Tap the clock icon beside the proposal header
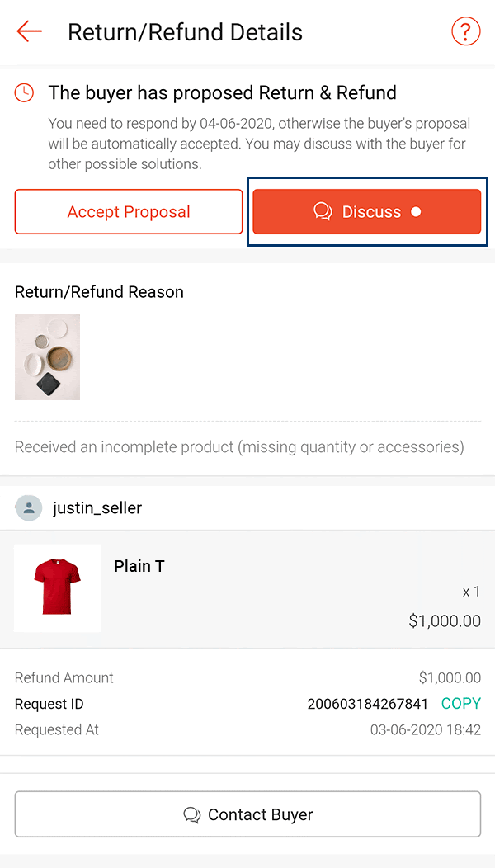The height and width of the screenshot is (868, 495). pyautogui.click(x=23, y=93)
